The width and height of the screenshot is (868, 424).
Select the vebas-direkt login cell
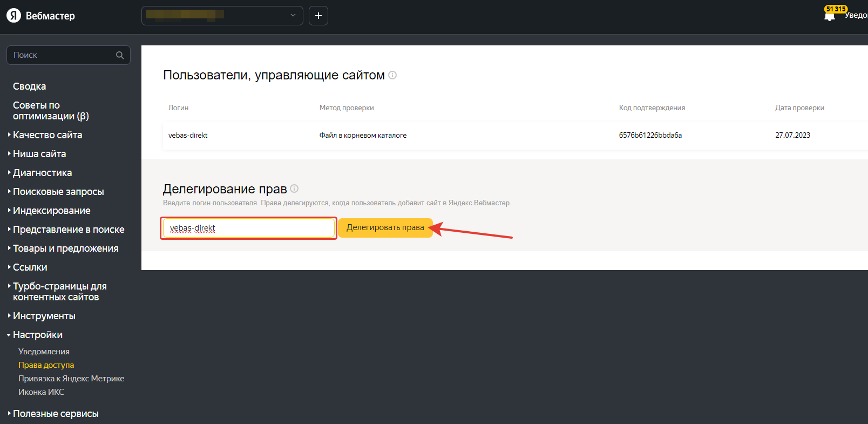point(188,136)
